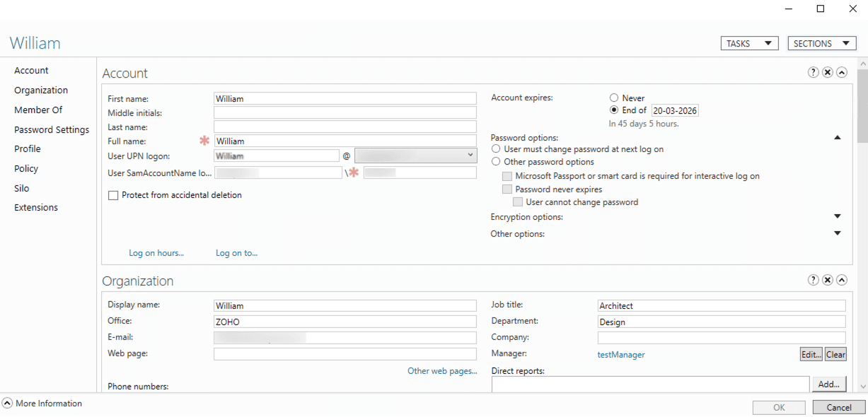
Task: Dismiss the Account section via its X icon
Action: pos(827,71)
